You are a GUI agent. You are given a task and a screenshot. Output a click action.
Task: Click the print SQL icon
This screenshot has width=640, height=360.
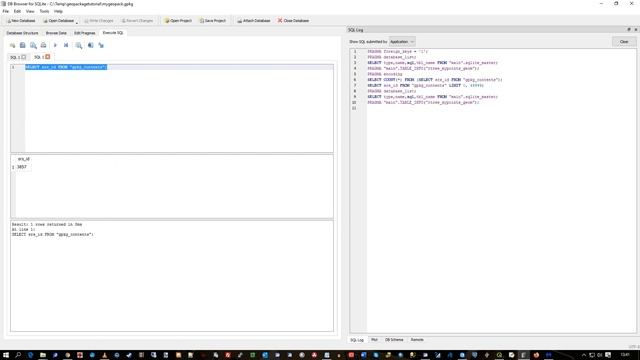[x=43, y=45]
